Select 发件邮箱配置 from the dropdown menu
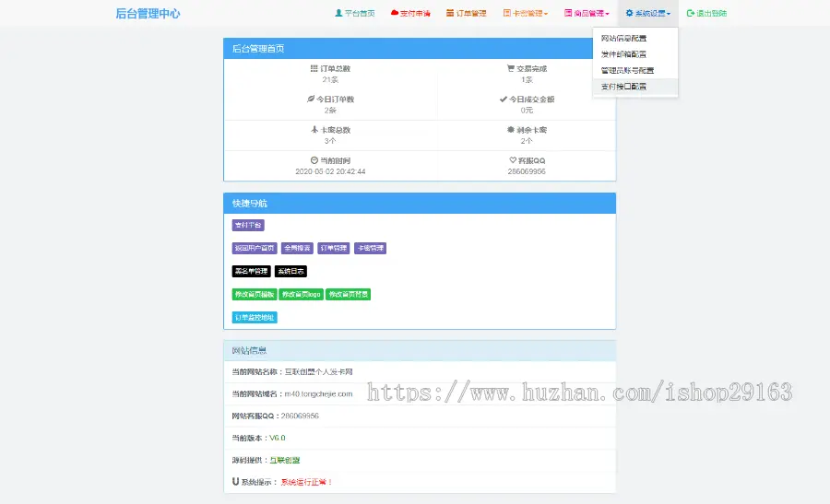The height and width of the screenshot is (504, 830). tap(635, 54)
